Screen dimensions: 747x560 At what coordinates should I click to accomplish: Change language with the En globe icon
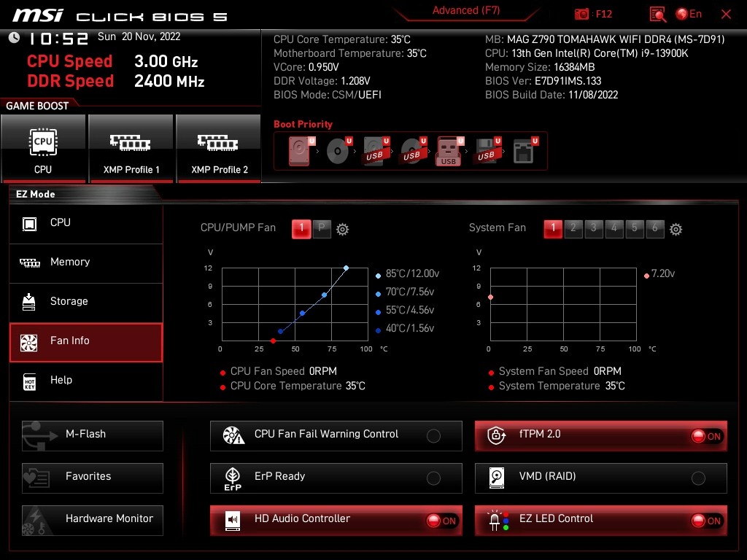(689, 15)
